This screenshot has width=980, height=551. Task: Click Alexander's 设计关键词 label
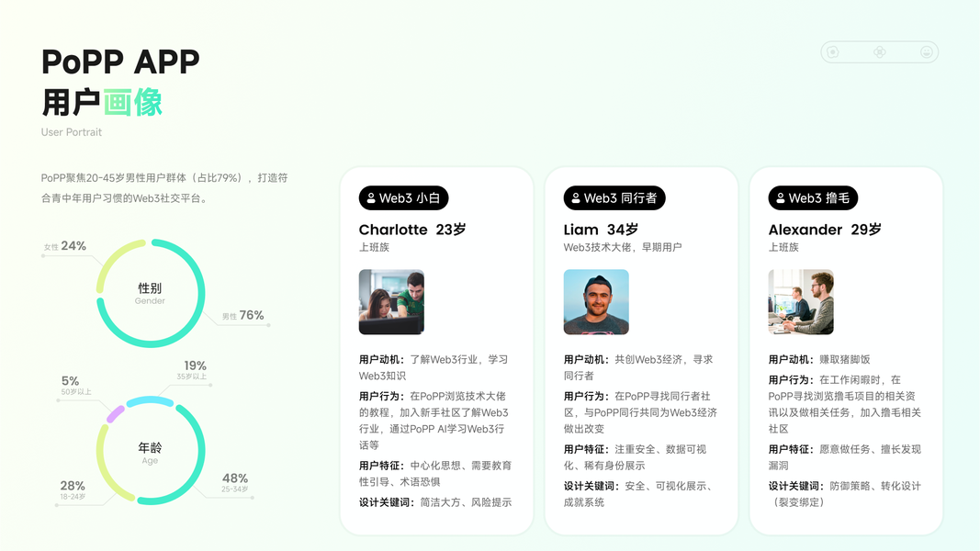pyautogui.click(x=796, y=486)
